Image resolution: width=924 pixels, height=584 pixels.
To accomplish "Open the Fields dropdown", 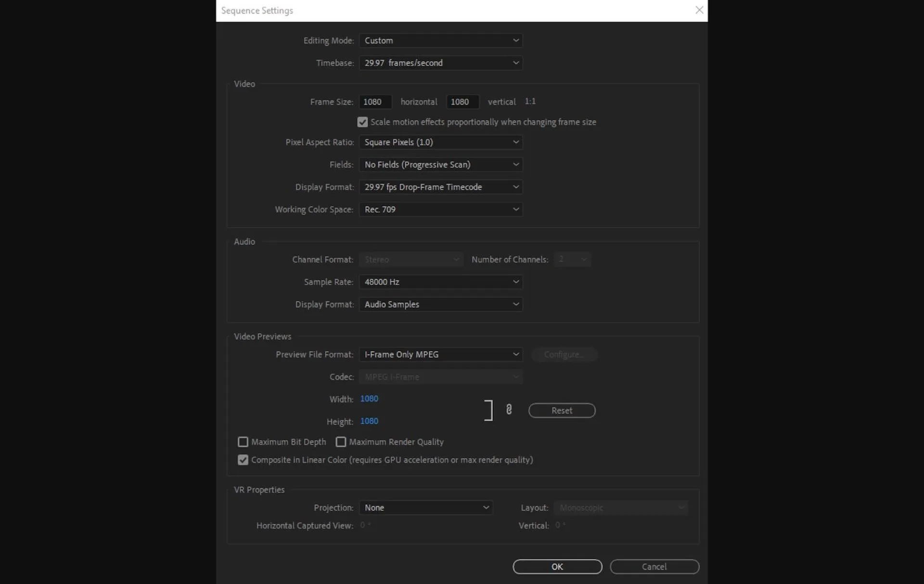I will (440, 164).
